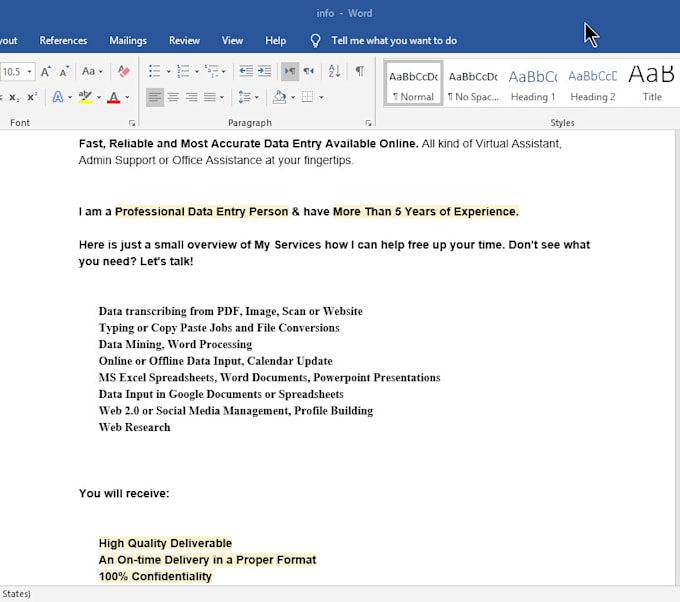Click Tell me what you want to do
Screen dimensions: 680x602
tap(394, 40)
